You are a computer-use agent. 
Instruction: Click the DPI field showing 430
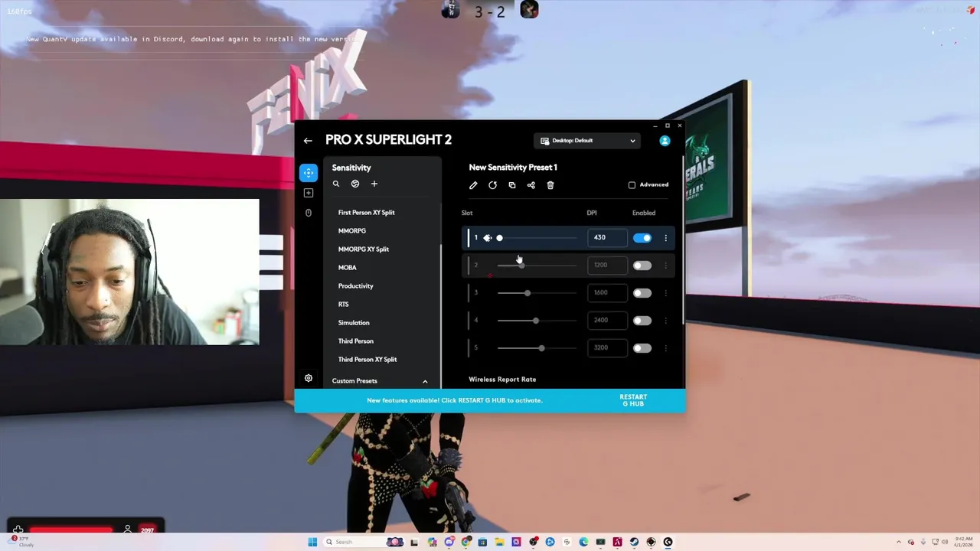[x=607, y=238]
